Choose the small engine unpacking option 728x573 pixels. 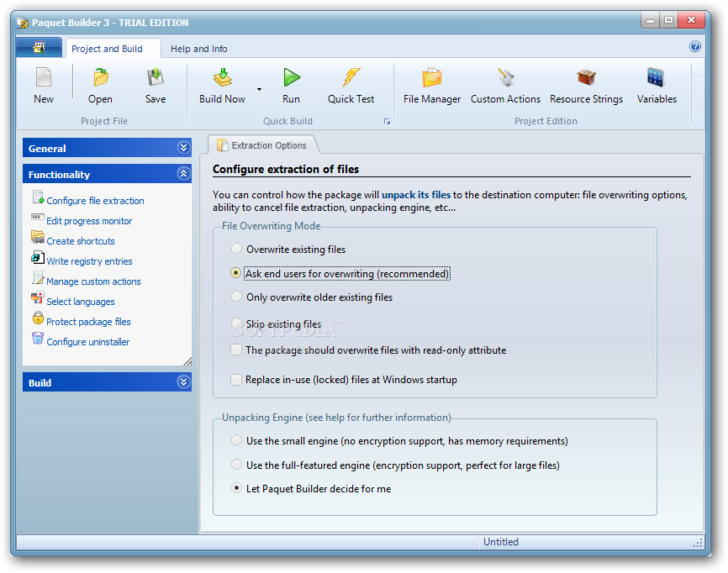236,440
